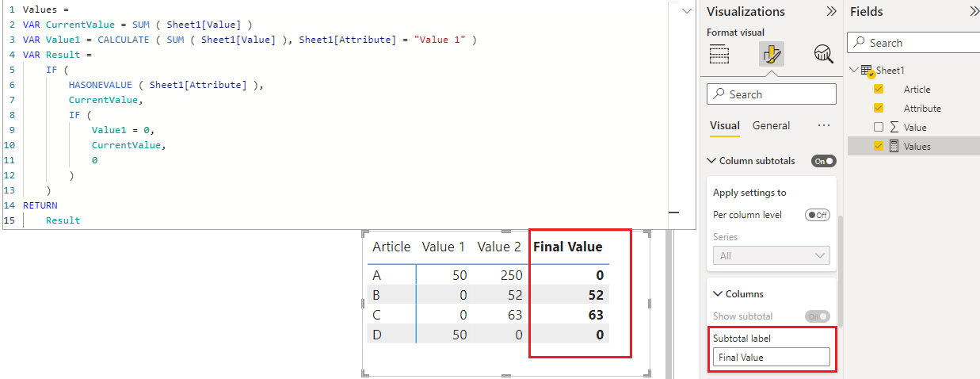Open the Analytics magnifier icon

pos(823,55)
